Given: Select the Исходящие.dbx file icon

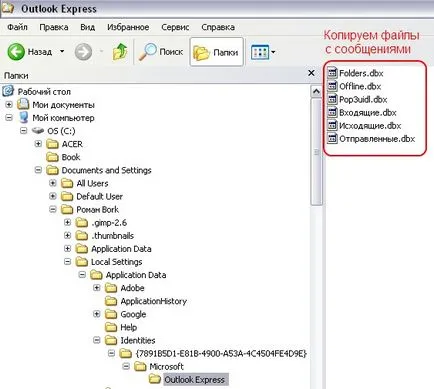Looking at the screenshot, I should pyautogui.click(x=332, y=125).
